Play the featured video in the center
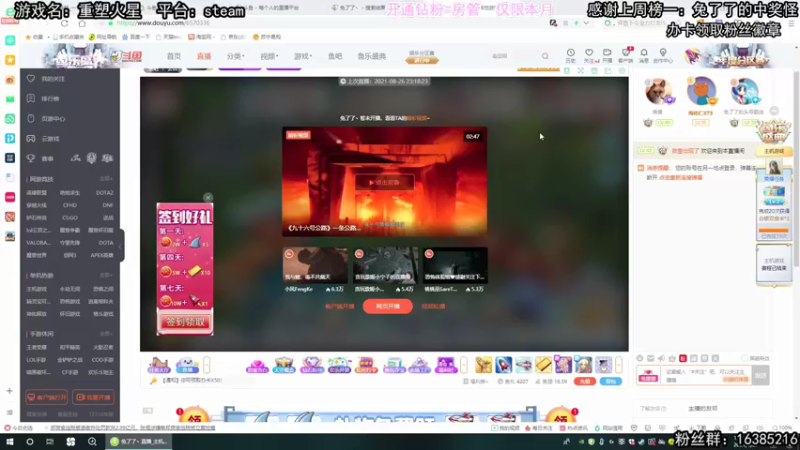Screen dimensions: 800x450 [x=384, y=182]
